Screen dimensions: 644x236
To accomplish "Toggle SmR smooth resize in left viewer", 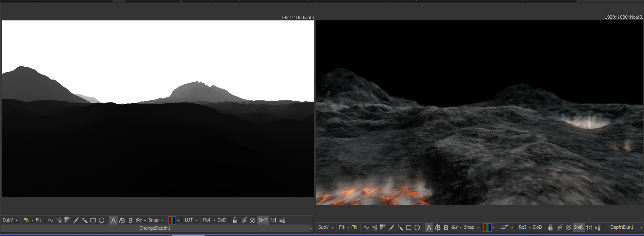I will coord(263,220).
